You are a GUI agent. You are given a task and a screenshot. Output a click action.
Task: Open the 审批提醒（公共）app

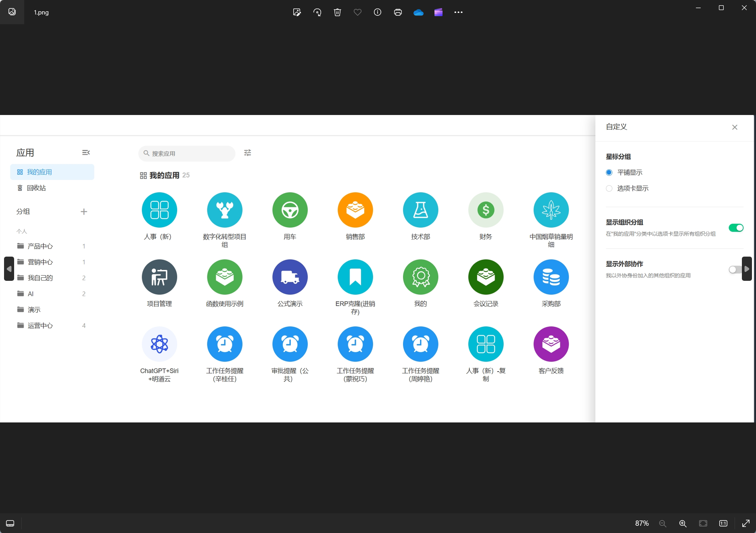[290, 344]
